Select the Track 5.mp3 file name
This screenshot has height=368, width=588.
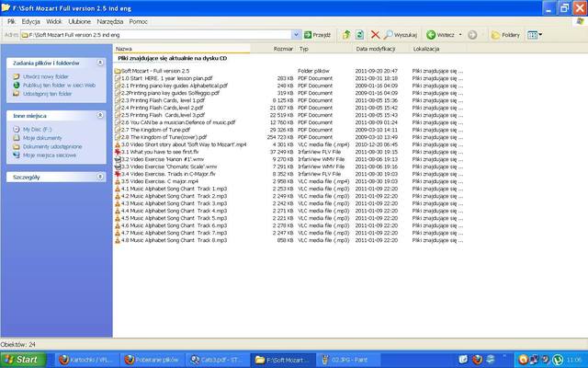tap(174, 218)
